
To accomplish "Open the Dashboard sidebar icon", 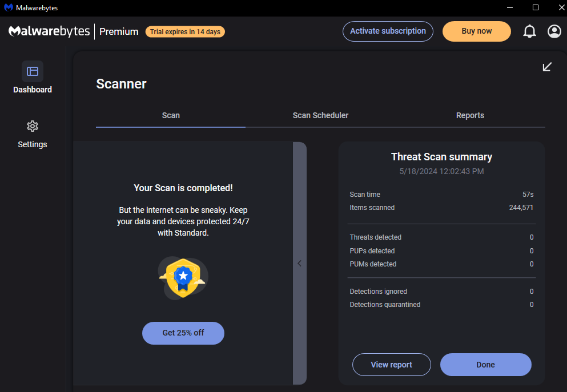I will [x=33, y=71].
